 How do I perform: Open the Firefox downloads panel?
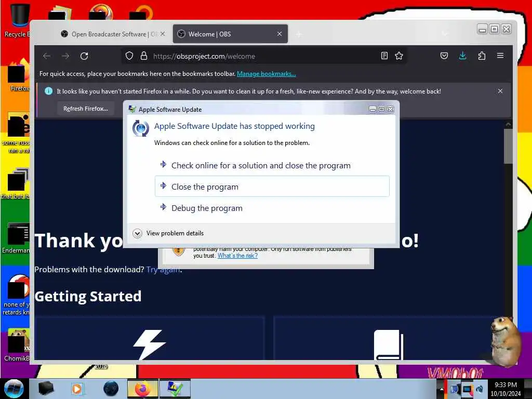[462, 56]
